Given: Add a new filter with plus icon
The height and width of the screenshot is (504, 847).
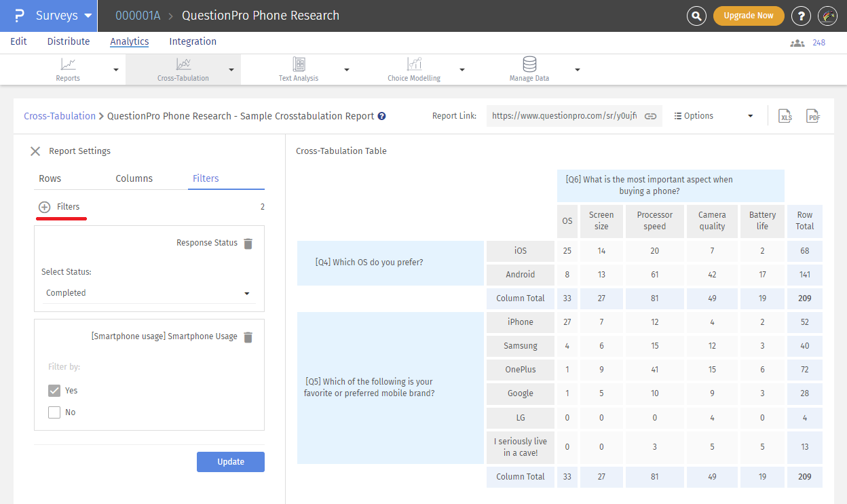Looking at the screenshot, I should coord(45,207).
